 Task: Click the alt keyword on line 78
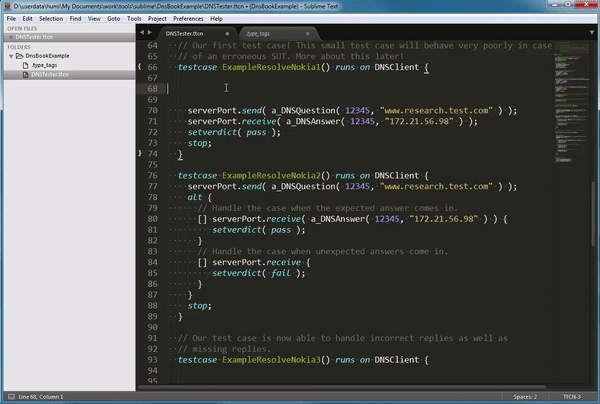click(194, 197)
